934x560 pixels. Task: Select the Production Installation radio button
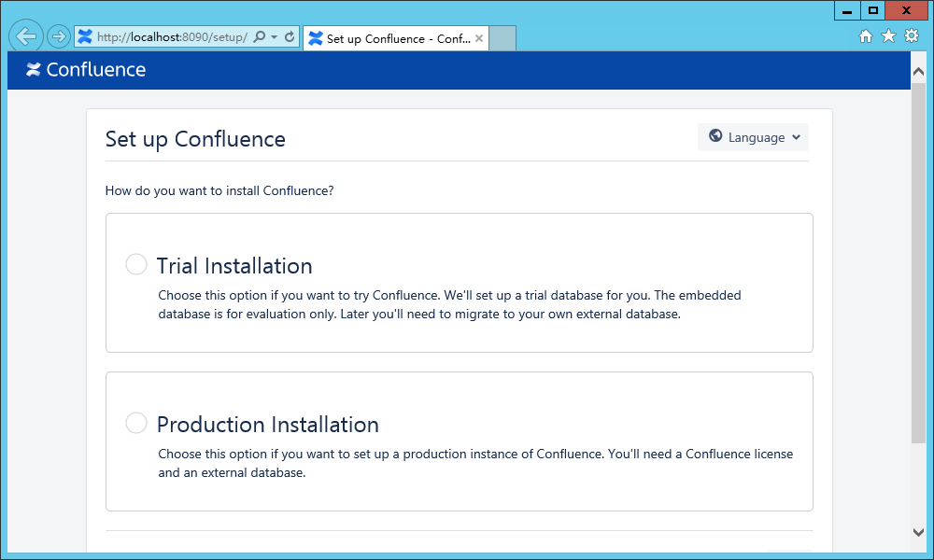pyautogui.click(x=135, y=423)
